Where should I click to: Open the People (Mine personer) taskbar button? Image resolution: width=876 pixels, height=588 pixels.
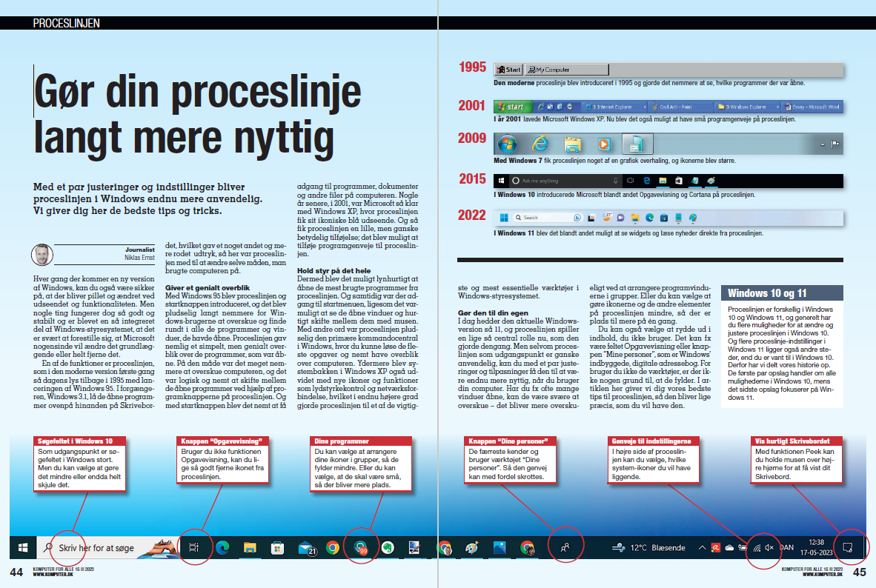[x=565, y=548]
